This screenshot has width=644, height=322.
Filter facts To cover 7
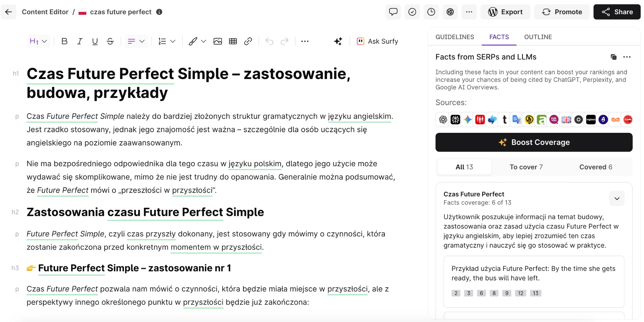(526, 167)
